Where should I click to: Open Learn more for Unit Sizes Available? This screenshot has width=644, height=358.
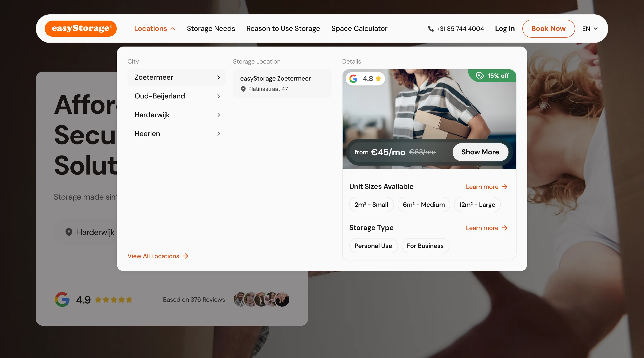[x=487, y=187]
